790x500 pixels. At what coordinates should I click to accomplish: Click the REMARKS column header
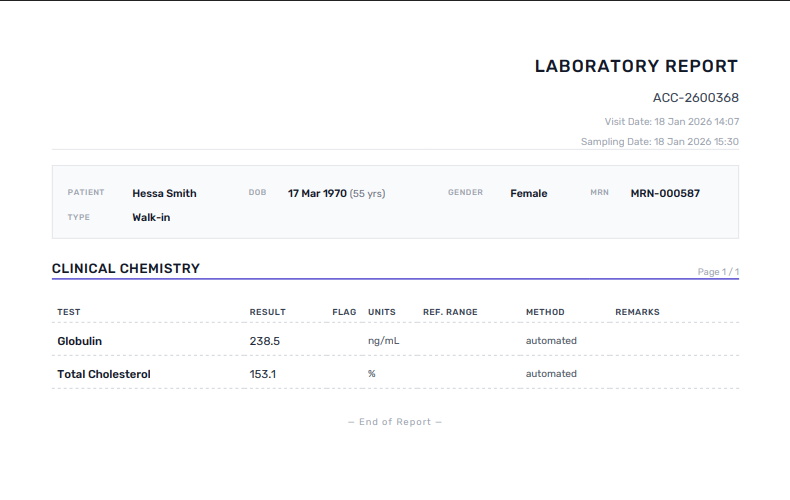pyautogui.click(x=637, y=312)
